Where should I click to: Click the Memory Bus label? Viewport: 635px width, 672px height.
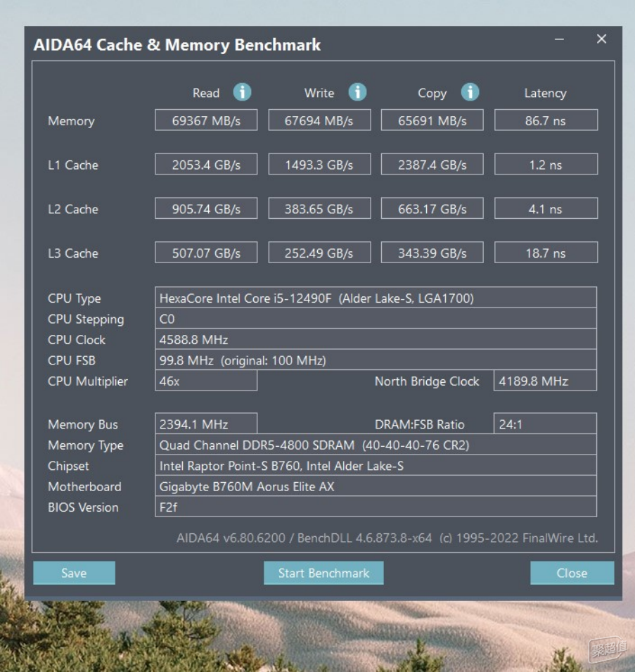pyautogui.click(x=83, y=425)
